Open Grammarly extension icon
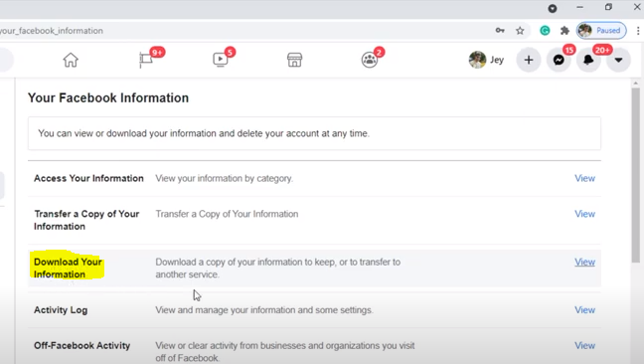The height and width of the screenshot is (364, 644). point(545,31)
